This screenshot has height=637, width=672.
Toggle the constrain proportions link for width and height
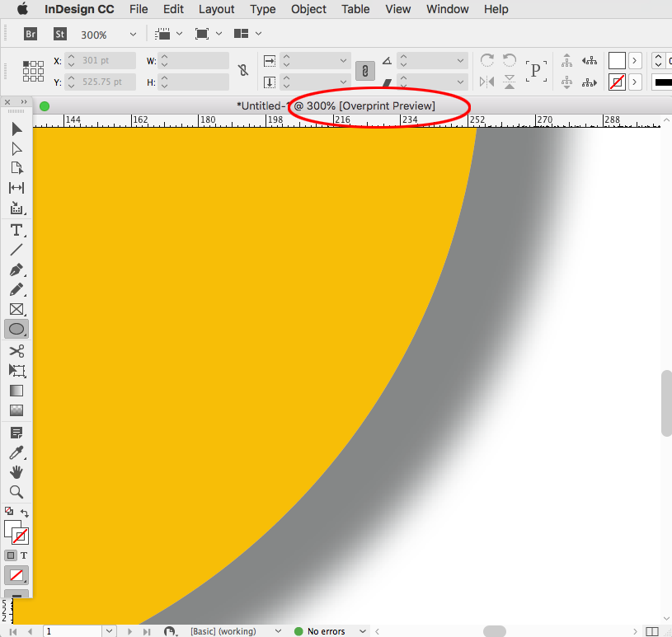pyautogui.click(x=242, y=71)
